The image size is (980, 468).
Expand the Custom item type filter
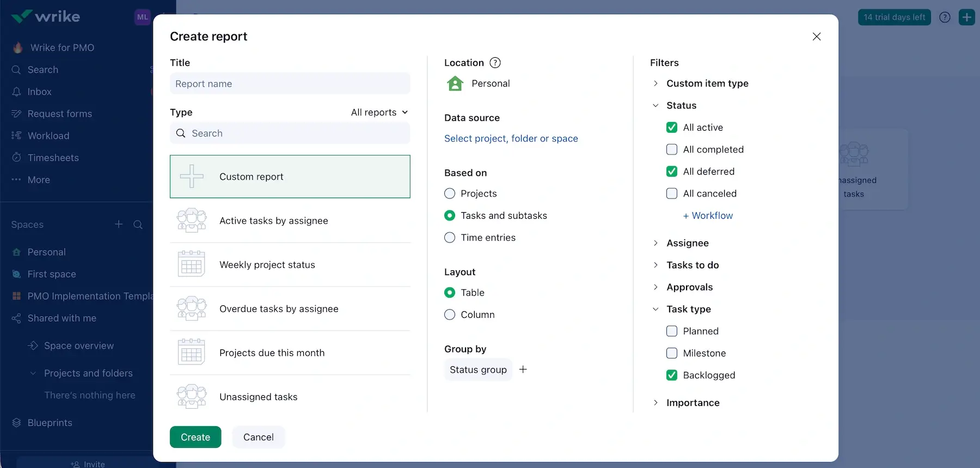pyautogui.click(x=656, y=83)
